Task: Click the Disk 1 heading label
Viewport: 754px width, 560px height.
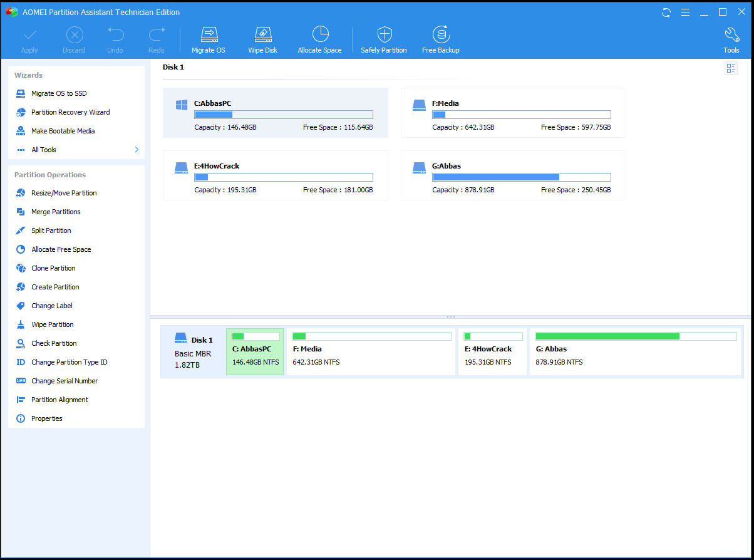Action: (x=173, y=67)
